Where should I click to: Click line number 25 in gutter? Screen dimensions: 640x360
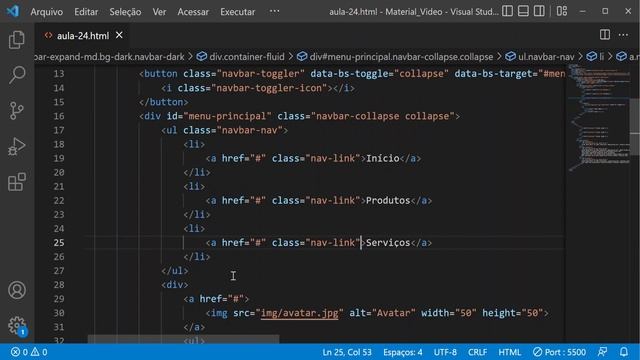(59, 242)
